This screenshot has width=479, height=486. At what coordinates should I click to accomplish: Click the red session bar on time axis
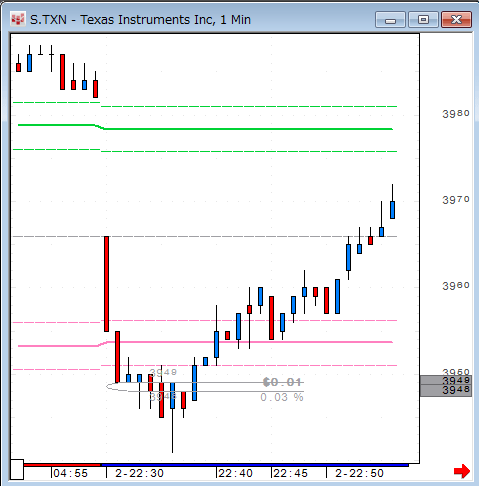click(62, 465)
